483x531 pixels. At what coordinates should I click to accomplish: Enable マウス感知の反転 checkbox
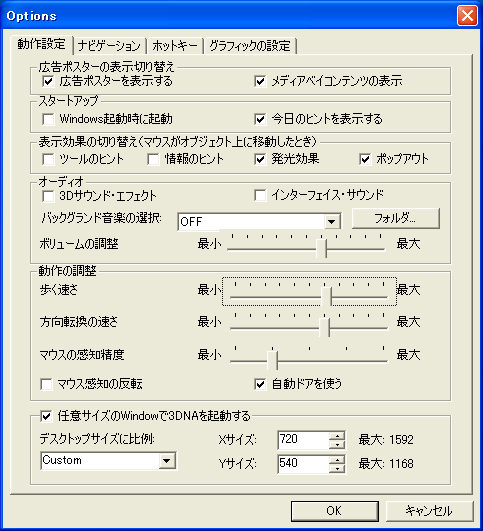pyautogui.click(x=46, y=384)
